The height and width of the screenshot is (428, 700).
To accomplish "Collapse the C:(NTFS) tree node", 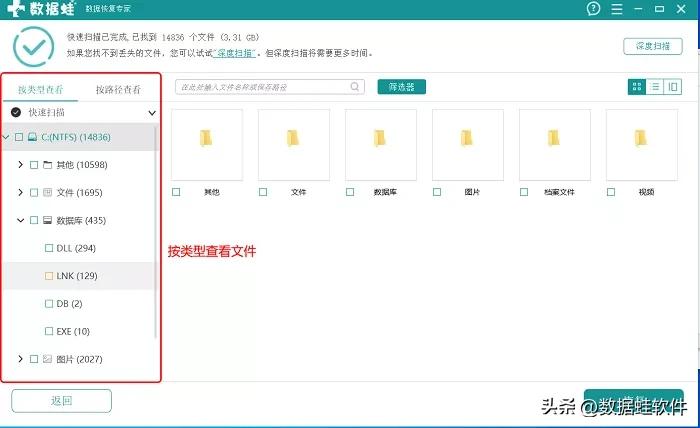I will [x=6, y=137].
